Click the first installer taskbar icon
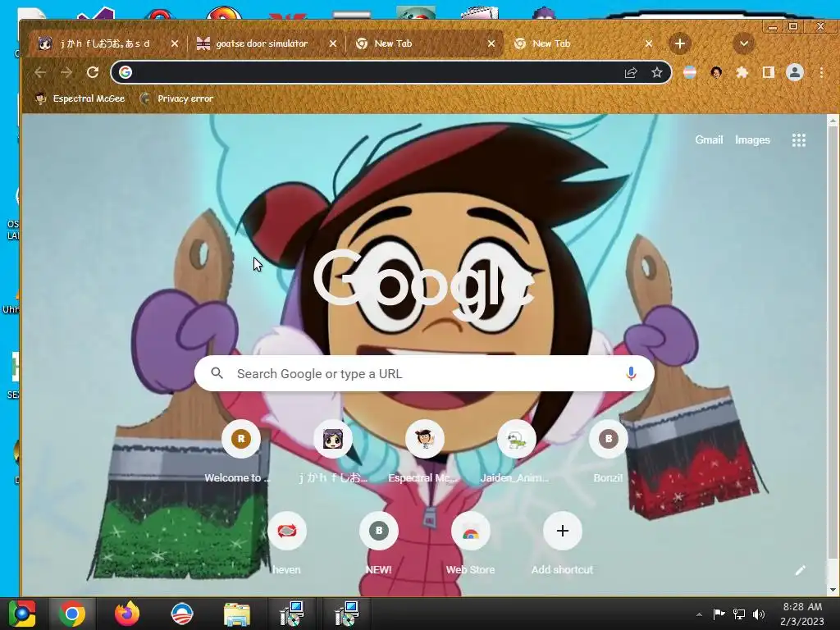This screenshot has width=840, height=630. click(293, 614)
